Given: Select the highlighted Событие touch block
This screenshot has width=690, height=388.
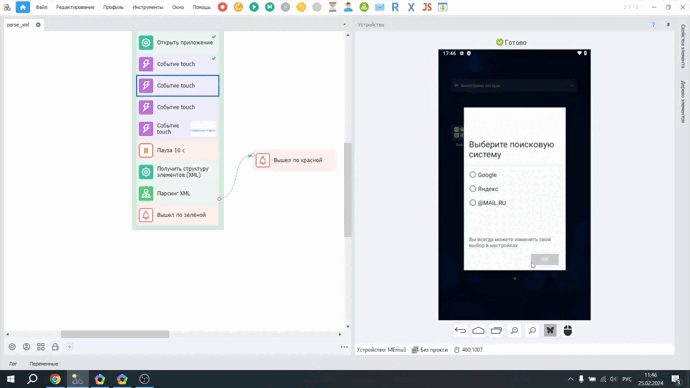Looking at the screenshot, I should 178,85.
